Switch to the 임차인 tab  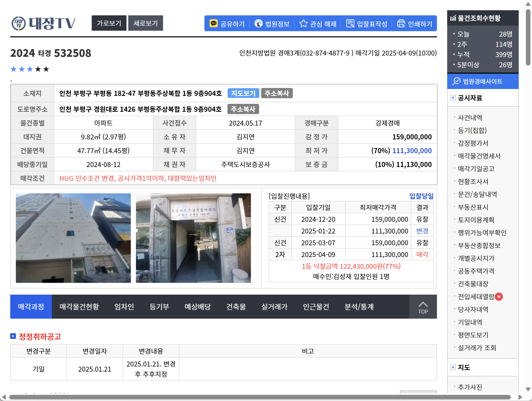(124, 307)
